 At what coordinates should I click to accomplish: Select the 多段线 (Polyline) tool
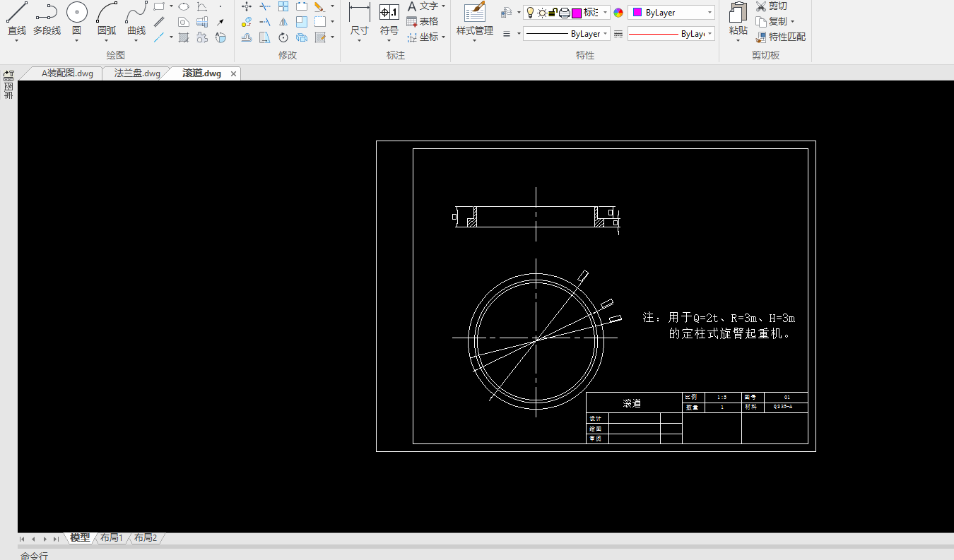point(47,18)
